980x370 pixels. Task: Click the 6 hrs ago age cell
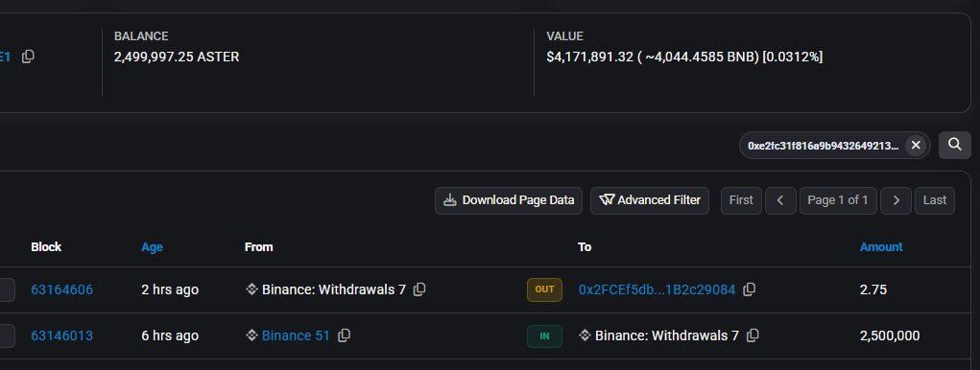[170, 335]
